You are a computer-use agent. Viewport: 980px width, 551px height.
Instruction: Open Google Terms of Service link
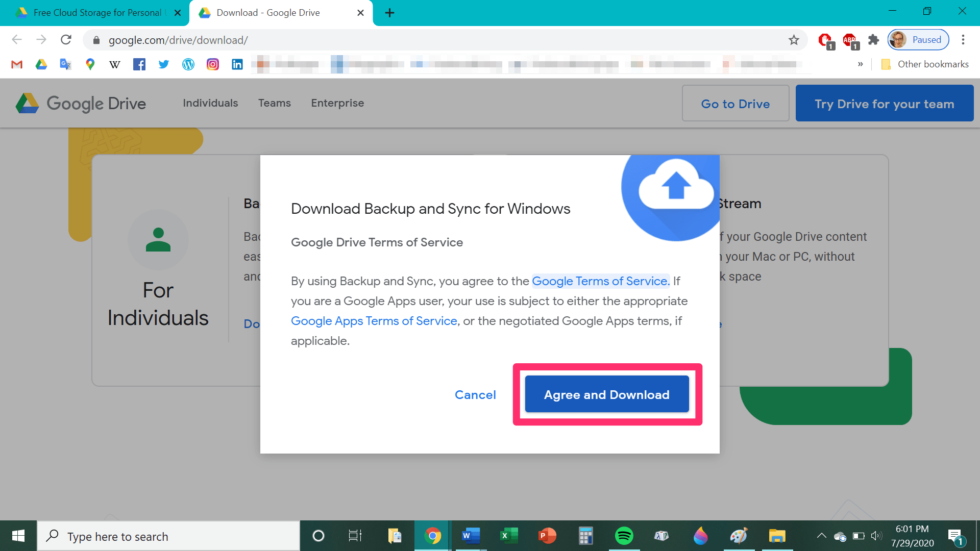click(600, 281)
